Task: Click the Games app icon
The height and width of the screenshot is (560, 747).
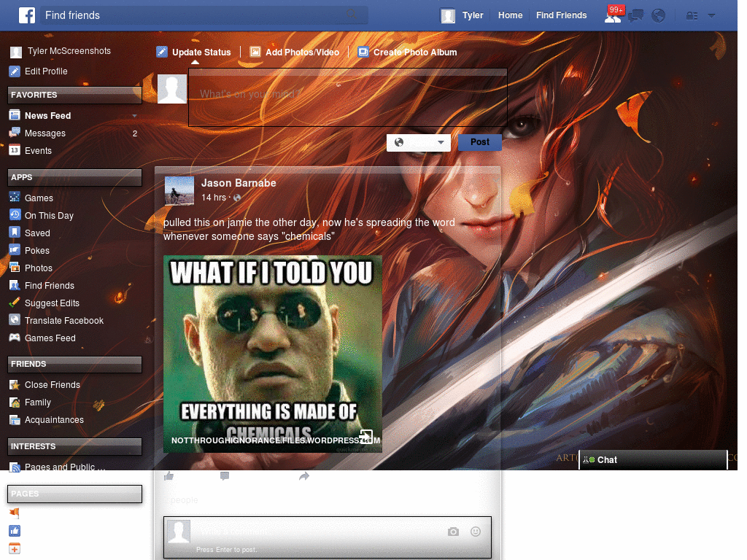Action: click(15, 197)
